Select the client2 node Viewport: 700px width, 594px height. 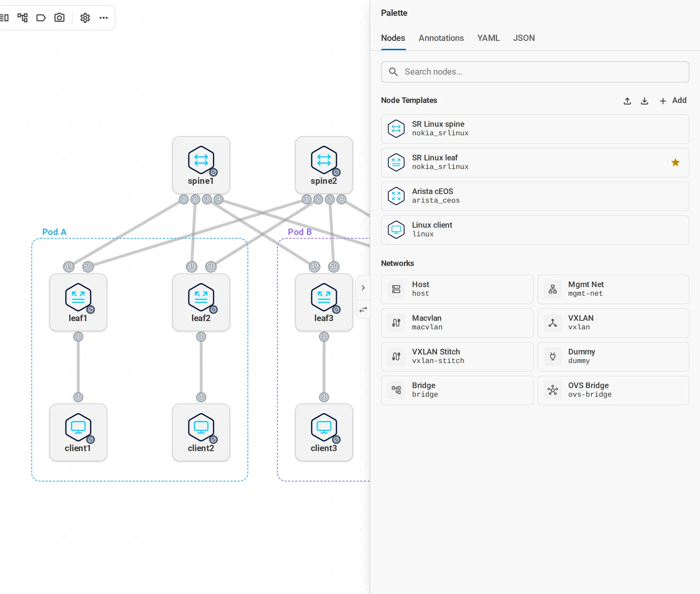(x=201, y=432)
